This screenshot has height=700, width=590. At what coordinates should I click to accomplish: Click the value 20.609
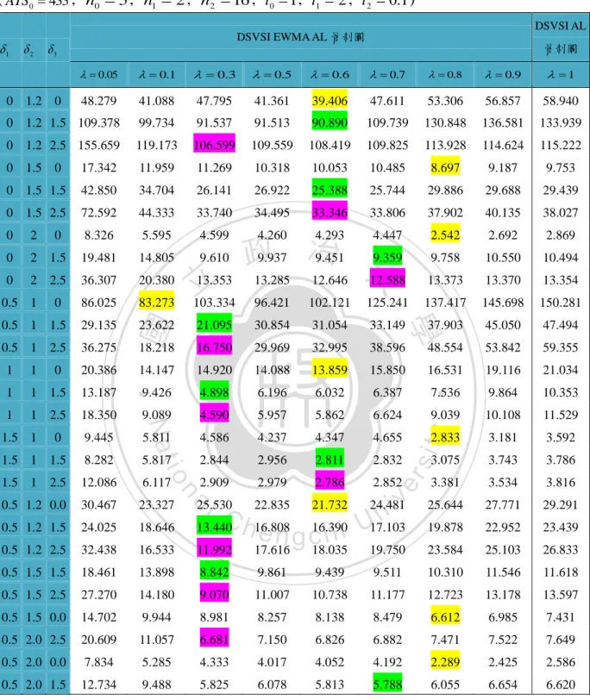(98, 640)
